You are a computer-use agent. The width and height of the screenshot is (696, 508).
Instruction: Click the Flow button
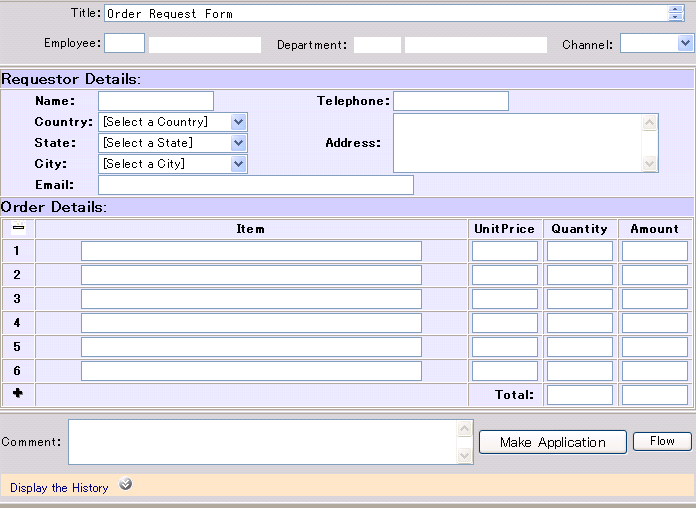click(x=662, y=441)
